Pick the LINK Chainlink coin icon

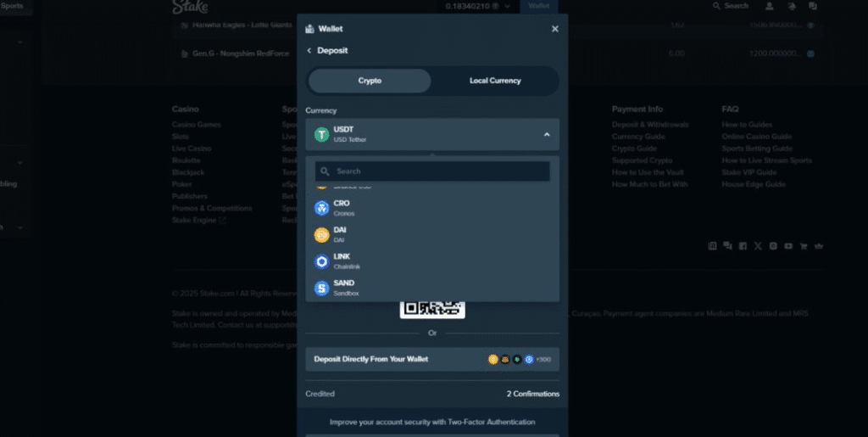[x=321, y=261]
